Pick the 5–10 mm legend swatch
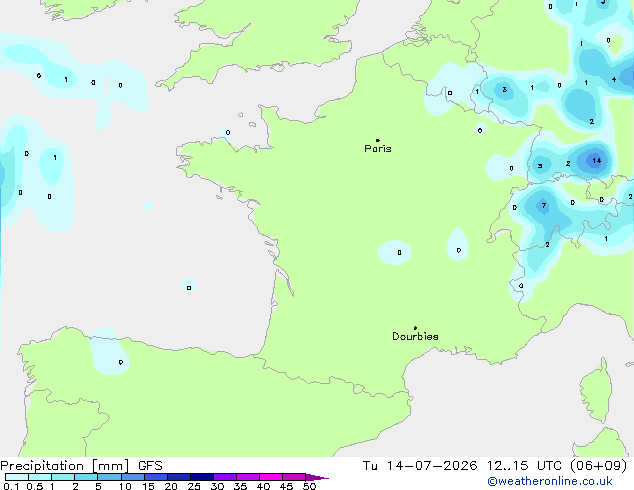The height and width of the screenshot is (490, 634). 109,477
